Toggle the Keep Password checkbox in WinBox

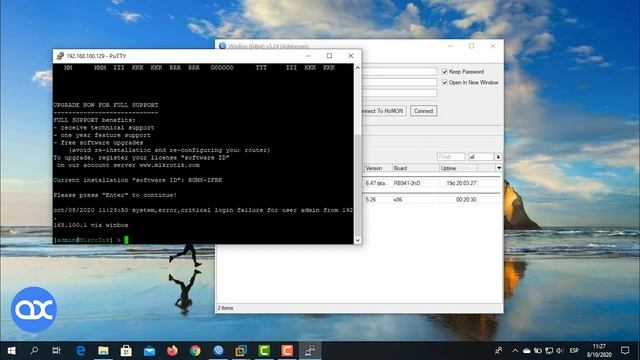[445, 71]
